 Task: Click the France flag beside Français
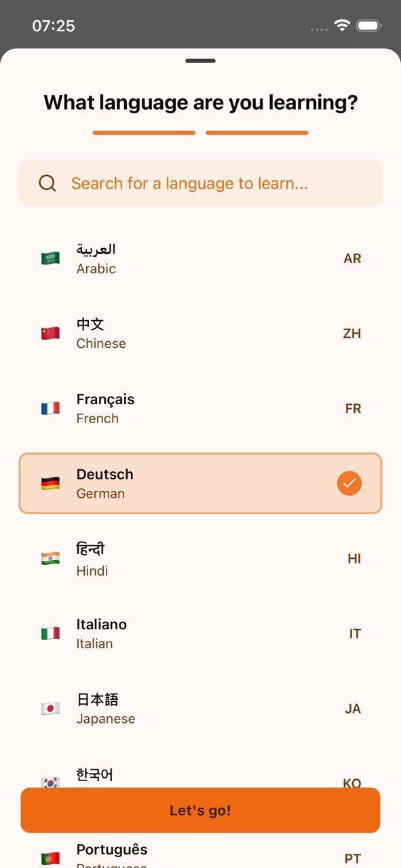click(x=50, y=408)
